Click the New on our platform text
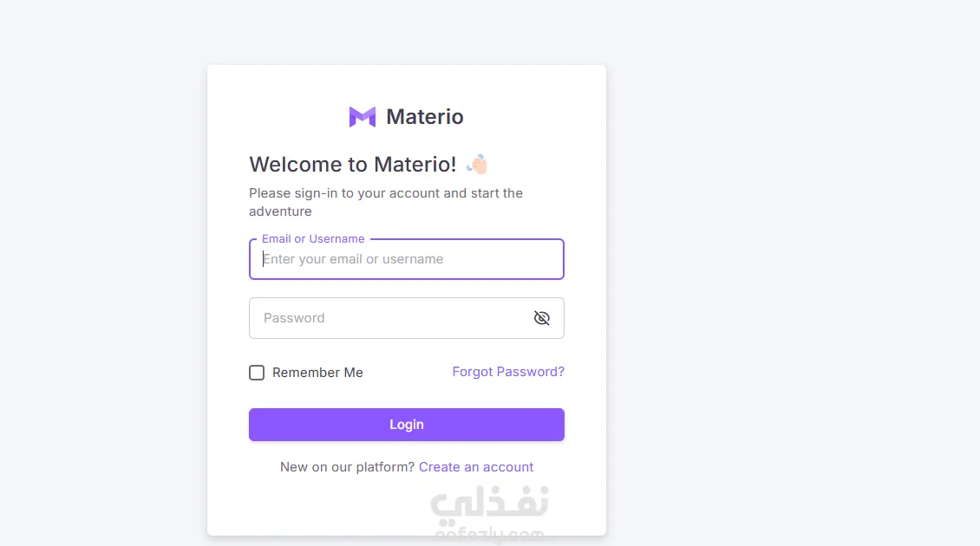 point(346,466)
